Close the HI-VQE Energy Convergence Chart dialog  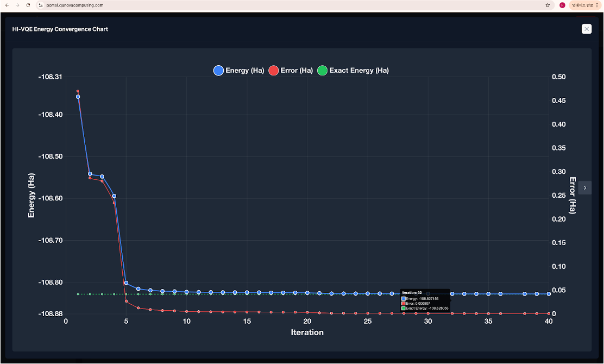pyautogui.click(x=586, y=29)
